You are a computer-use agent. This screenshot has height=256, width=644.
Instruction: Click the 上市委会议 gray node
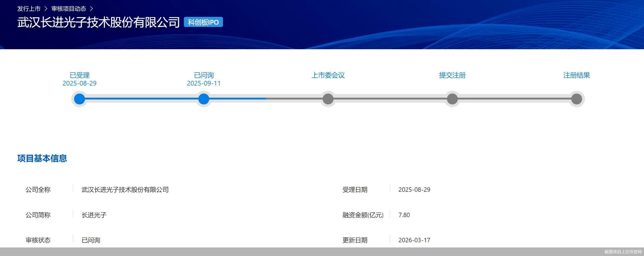[x=328, y=99]
